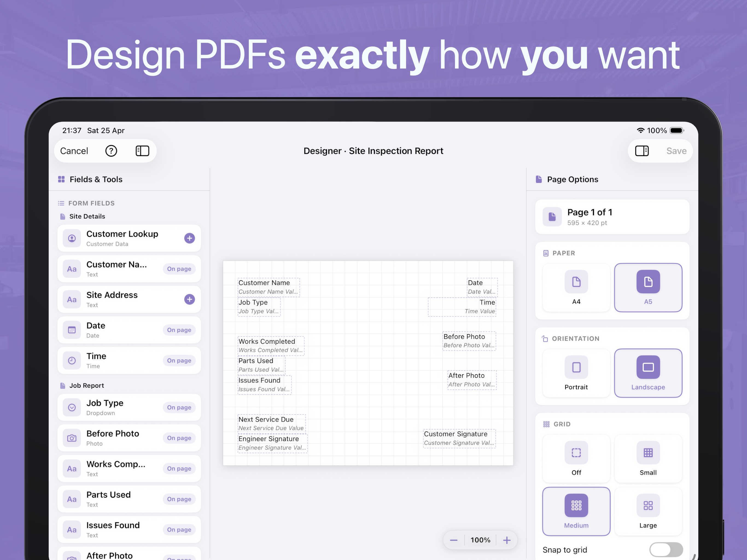Add Customer Lookup field with plus icon
Viewport: 747px width, 560px height.
pyautogui.click(x=189, y=238)
